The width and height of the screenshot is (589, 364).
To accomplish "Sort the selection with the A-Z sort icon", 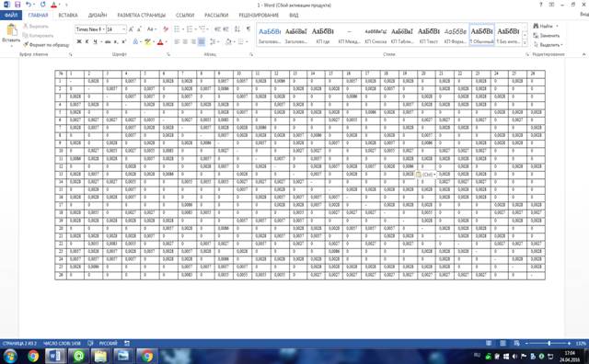I will [x=237, y=29].
